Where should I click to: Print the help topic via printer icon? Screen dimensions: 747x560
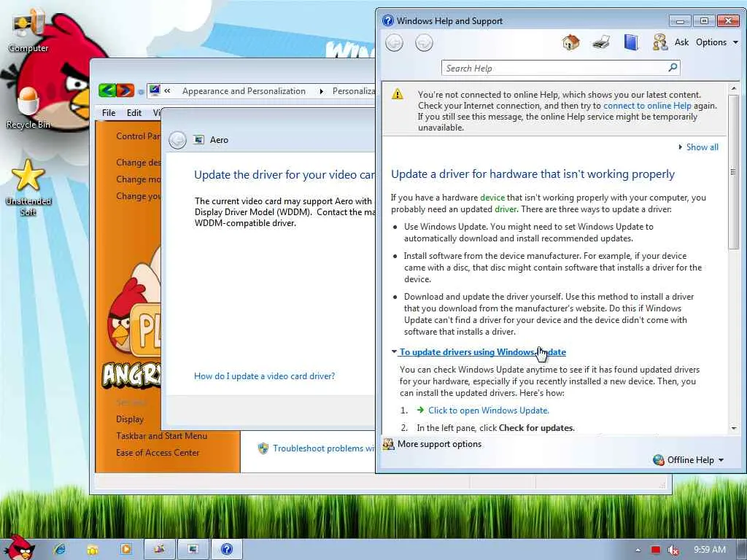point(601,43)
